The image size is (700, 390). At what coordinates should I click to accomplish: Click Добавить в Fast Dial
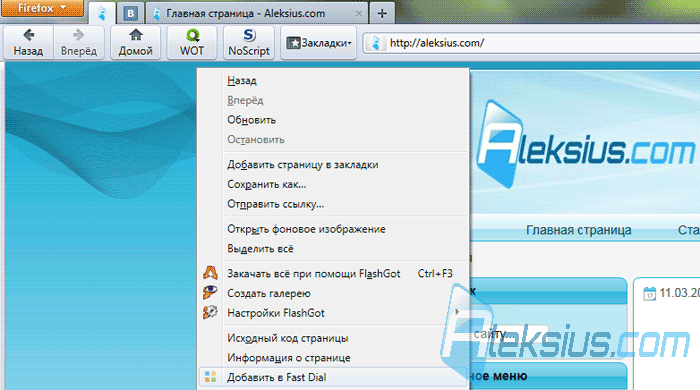click(x=333, y=377)
